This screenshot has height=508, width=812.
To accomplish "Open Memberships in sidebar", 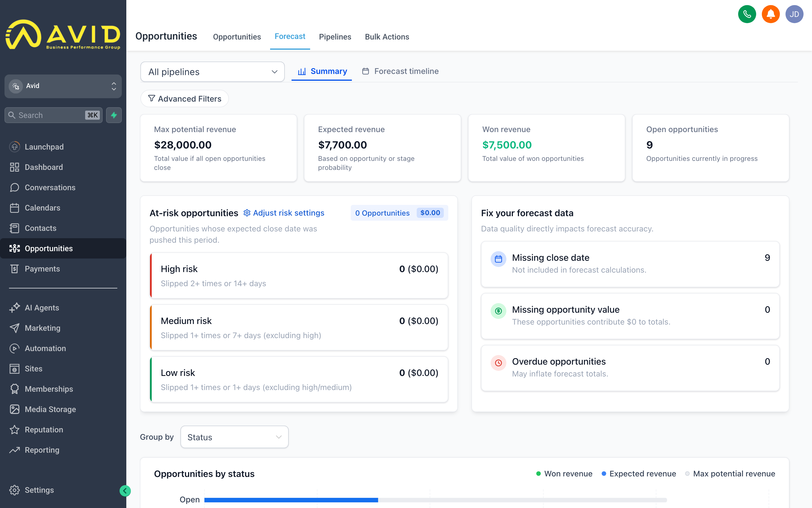I will point(63,389).
